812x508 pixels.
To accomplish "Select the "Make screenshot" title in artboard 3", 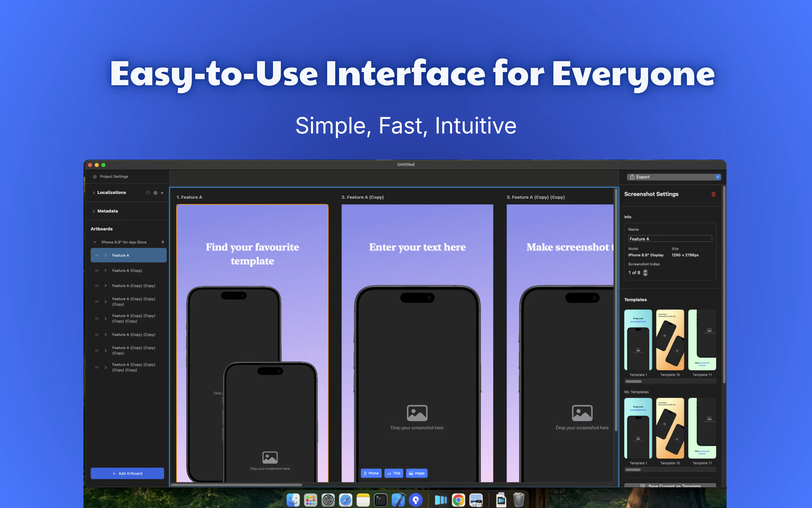I will coord(570,247).
